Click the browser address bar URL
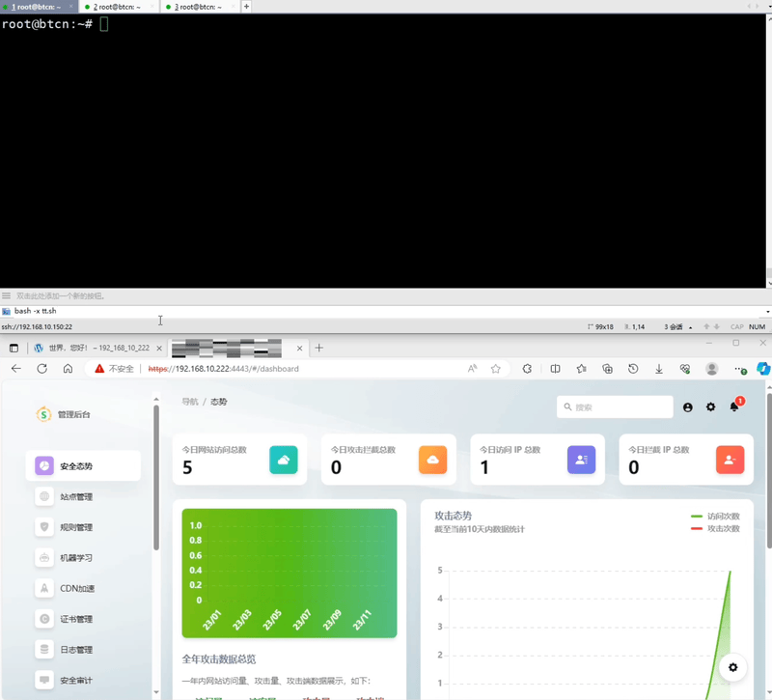The image size is (772, 700). tap(224, 369)
